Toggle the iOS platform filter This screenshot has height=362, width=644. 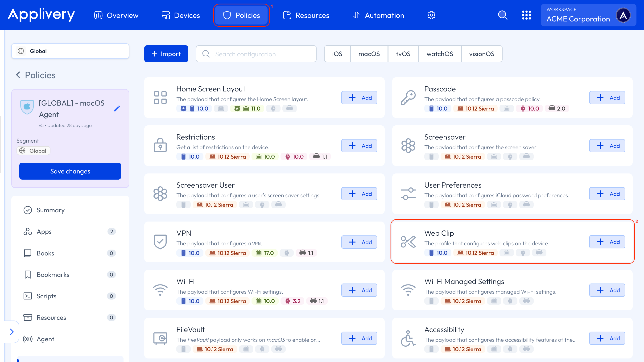tap(337, 54)
